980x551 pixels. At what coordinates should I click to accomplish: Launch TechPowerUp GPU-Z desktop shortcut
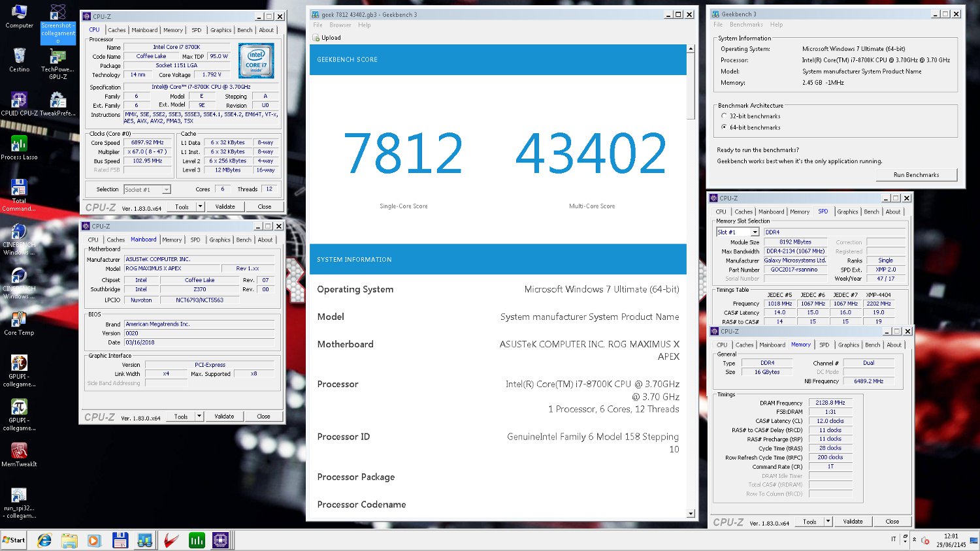(57, 63)
